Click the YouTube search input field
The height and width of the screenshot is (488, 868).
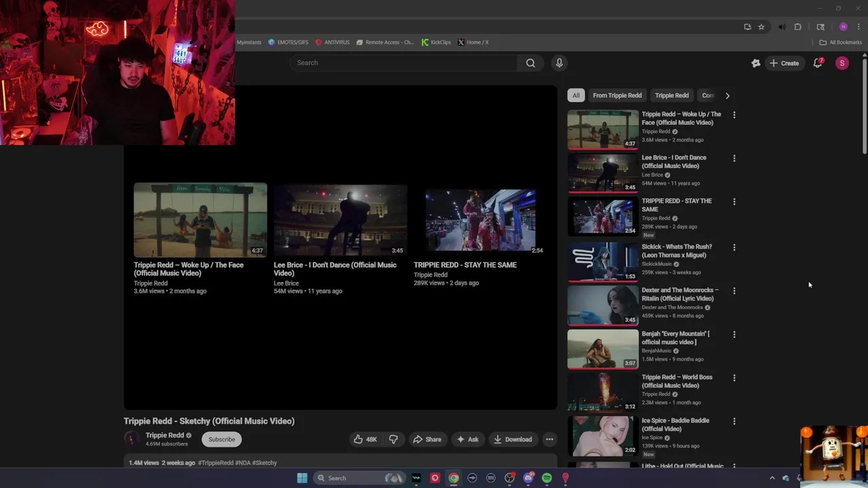(x=403, y=63)
